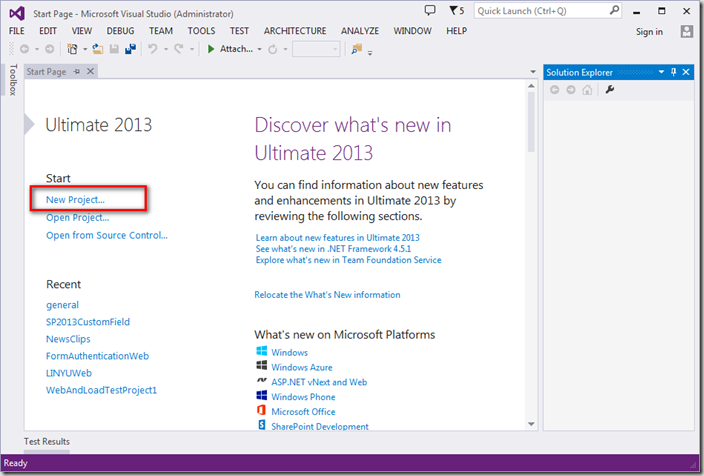This screenshot has width=704, height=476.
Task: Open Navigate Backward history dropdown arrow
Action: point(37,49)
